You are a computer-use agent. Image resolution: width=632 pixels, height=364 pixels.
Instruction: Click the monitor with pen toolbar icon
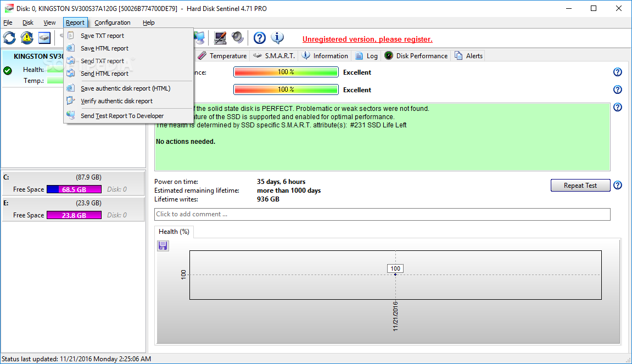[x=220, y=38]
